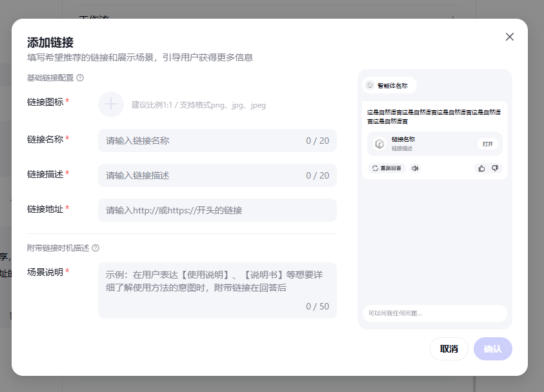The height and width of the screenshot is (392, 544).
Task: Click help icon beside 基础链接配置
Action: (x=80, y=78)
